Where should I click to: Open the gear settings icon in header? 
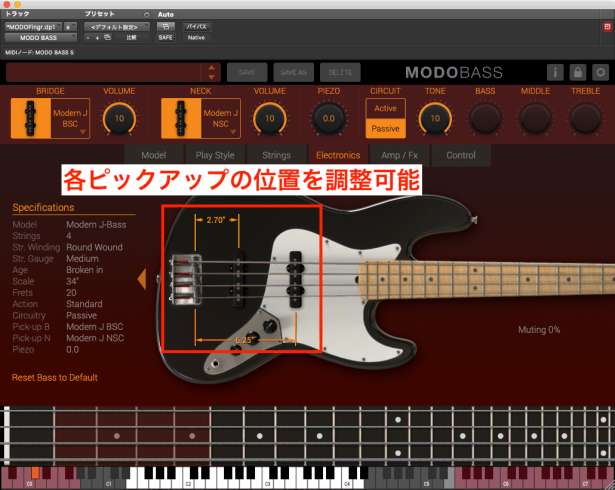click(x=600, y=72)
